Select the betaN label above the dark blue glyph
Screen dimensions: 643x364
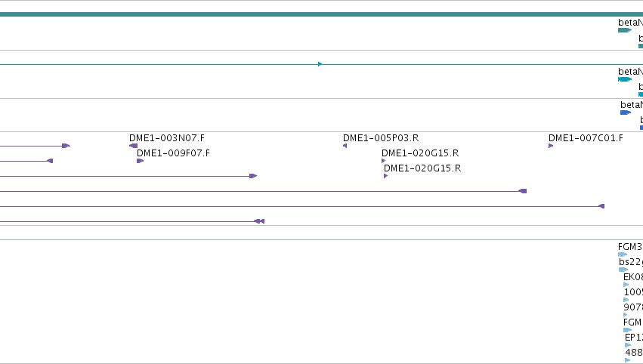pyautogui.click(x=632, y=105)
